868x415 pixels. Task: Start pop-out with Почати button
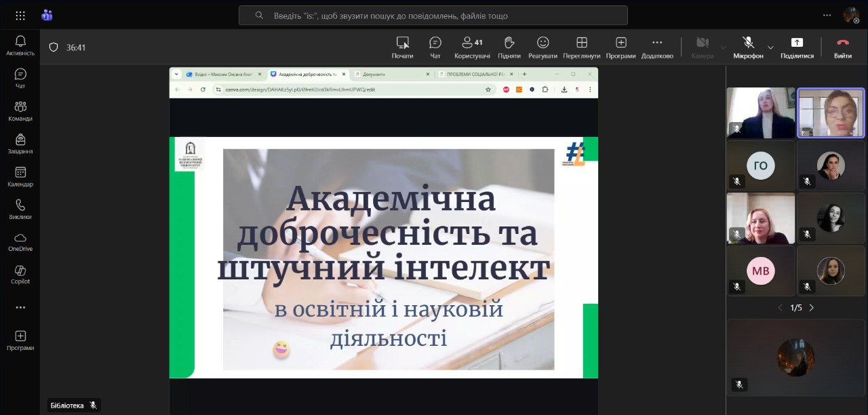(x=402, y=47)
